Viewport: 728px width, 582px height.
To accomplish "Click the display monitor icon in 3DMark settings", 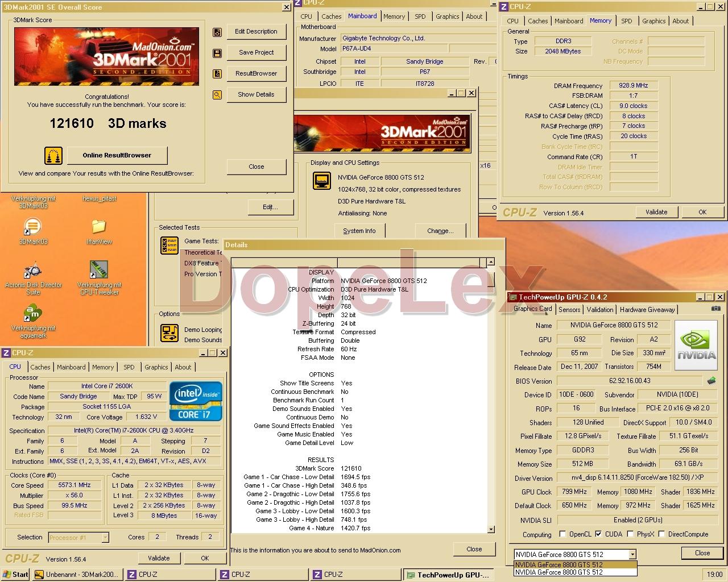I will point(322,181).
